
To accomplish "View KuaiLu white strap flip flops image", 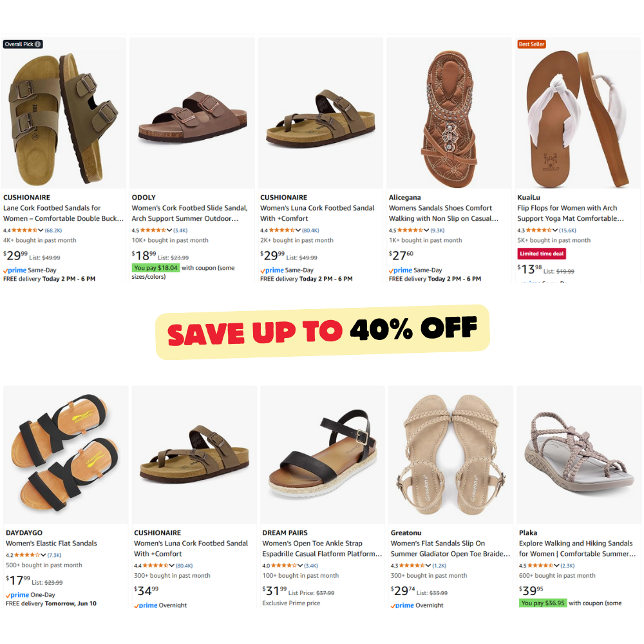I will [578, 113].
